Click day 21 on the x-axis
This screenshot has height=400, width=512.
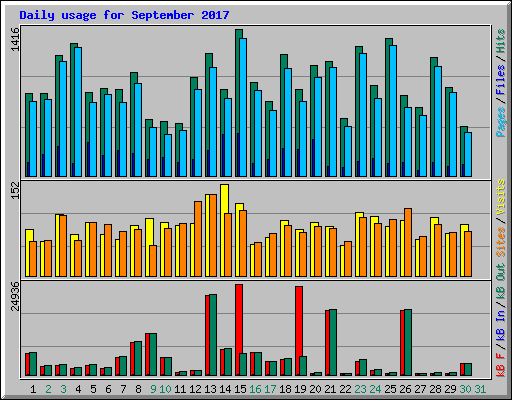(330, 389)
